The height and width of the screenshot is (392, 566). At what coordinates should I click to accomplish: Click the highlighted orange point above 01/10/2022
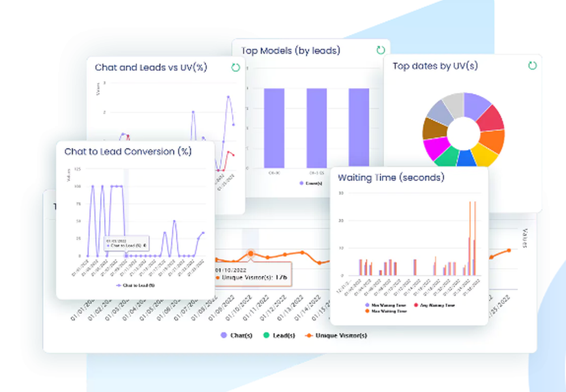point(251,253)
